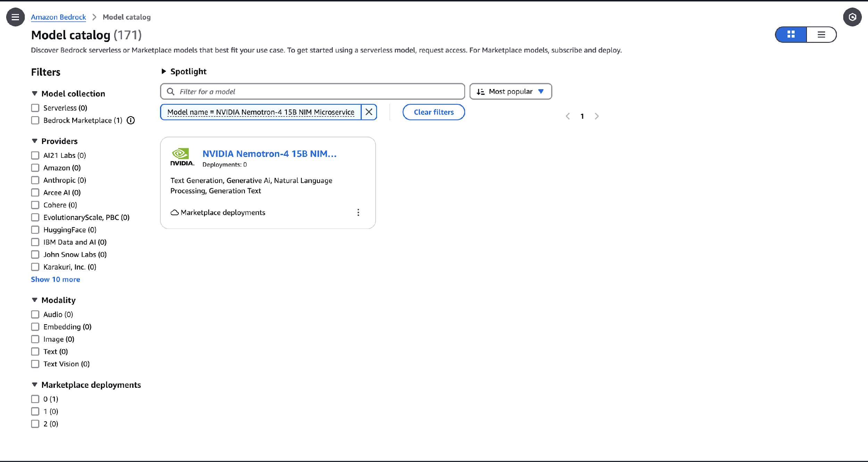
Task: Open the hamburger navigation menu
Action: (15, 17)
